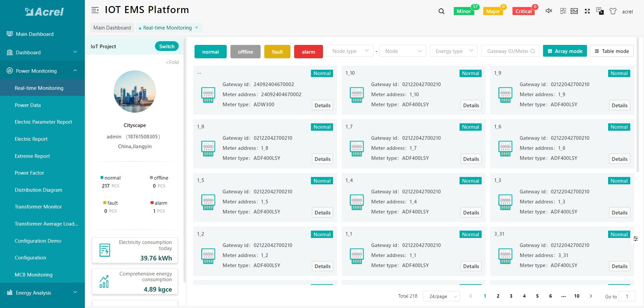
Task: Open the big-screen chart dashboard icon
Action: (x=574, y=11)
